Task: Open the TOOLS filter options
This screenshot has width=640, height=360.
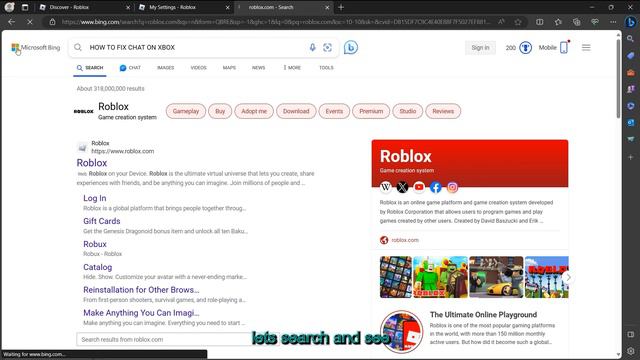Action: [x=326, y=68]
